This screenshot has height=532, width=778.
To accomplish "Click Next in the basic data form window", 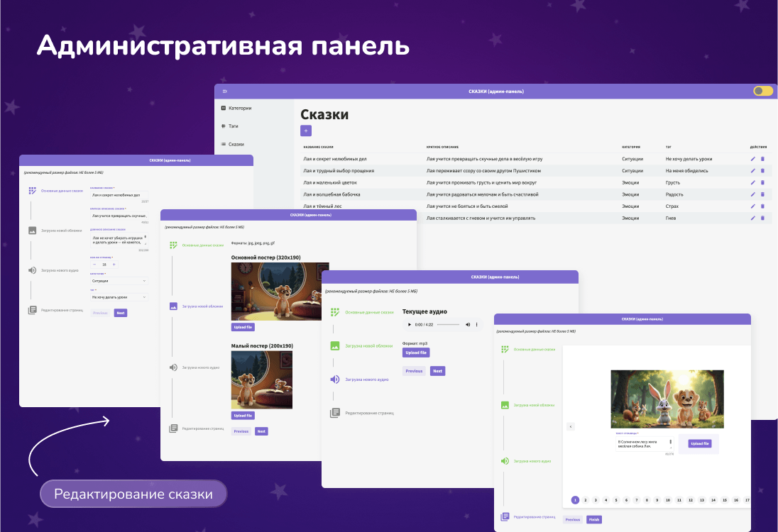I will point(121,313).
